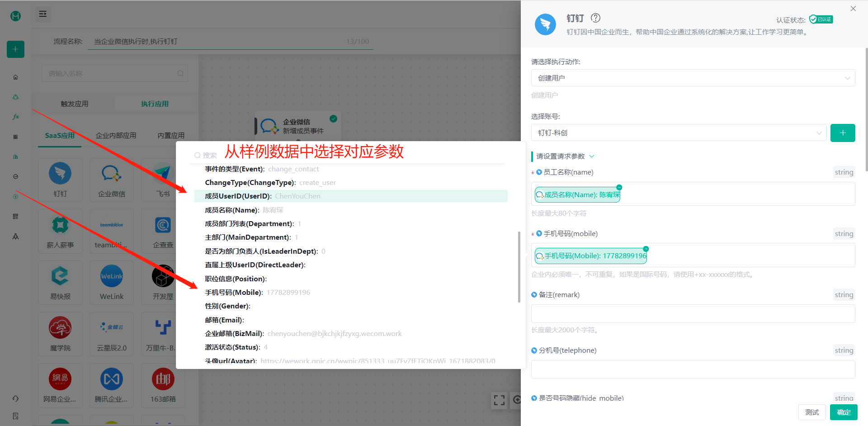Image resolution: width=868 pixels, height=426 pixels.
Task: Open the 创建用户 action dropdown
Action: [693, 78]
